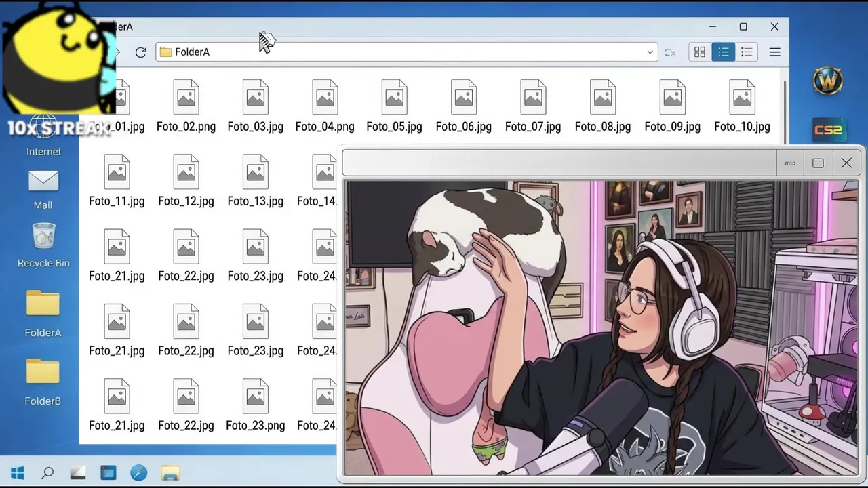The height and width of the screenshot is (488, 868).
Task: Click the FolderA address bar field
Action: [x=406, y=52]
